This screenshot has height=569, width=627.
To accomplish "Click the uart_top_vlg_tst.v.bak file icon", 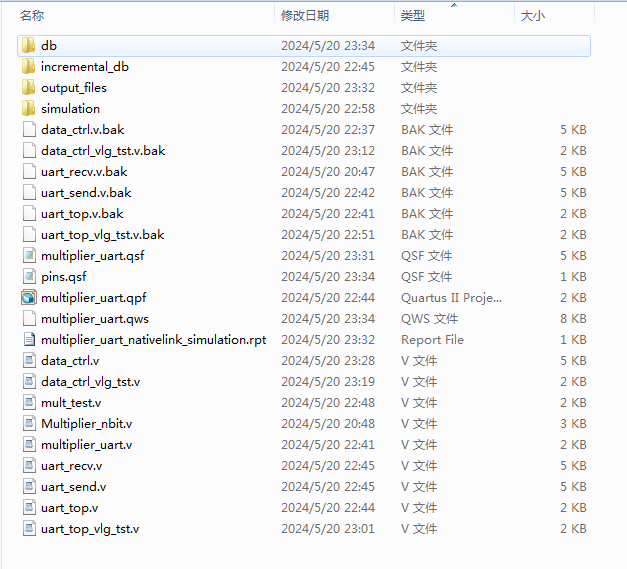I will pos(29,234).
